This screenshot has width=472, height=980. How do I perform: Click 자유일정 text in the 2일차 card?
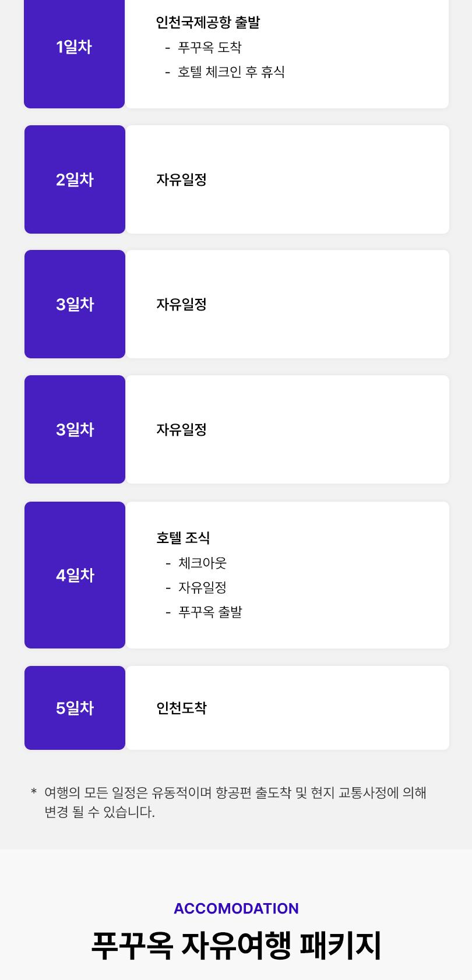[181, 179]
